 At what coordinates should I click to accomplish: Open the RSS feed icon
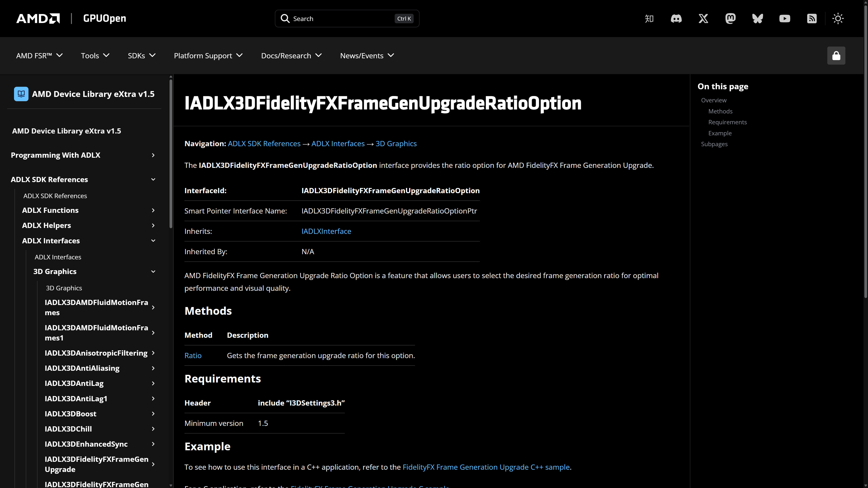pos(812,19)
